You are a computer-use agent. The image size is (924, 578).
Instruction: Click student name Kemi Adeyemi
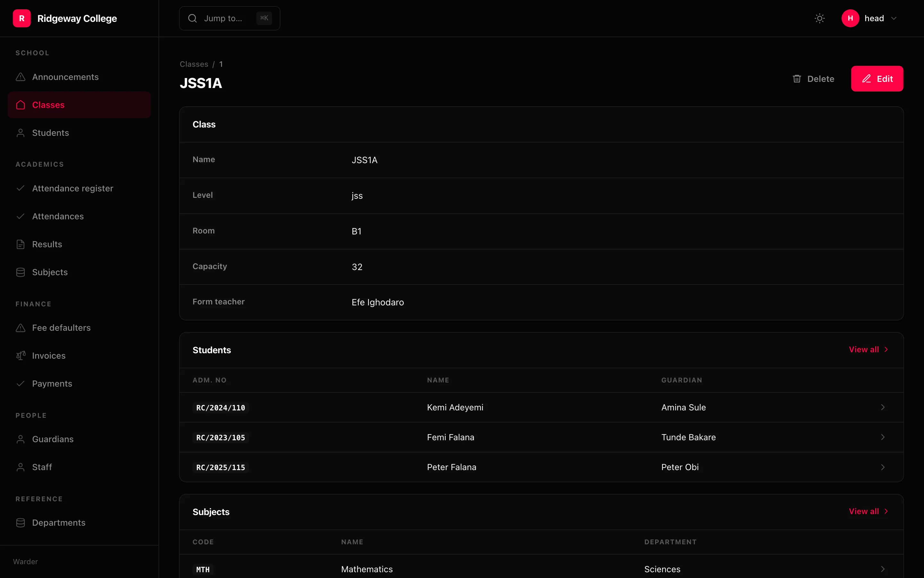[x=455, y=407]
